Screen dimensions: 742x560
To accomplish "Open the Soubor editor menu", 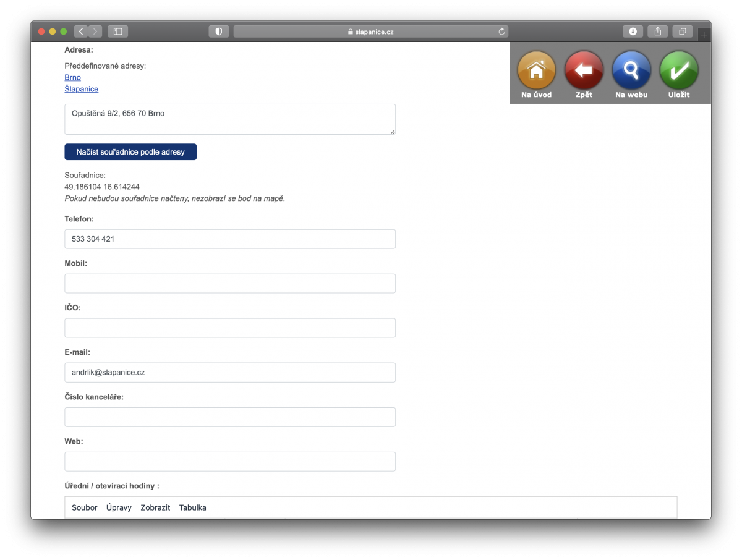I will pyautogui.click(x=85, y=507).
